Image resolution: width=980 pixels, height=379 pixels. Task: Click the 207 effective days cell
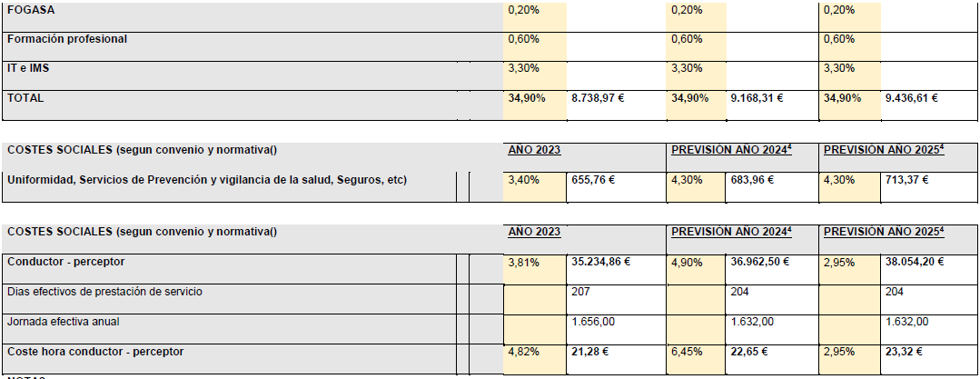tap(617, 299)
